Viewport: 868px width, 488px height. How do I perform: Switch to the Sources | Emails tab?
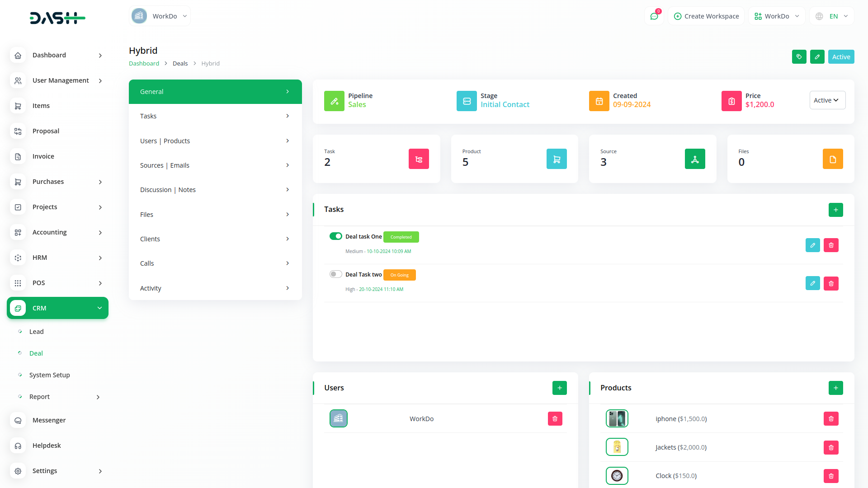pos(215,165)
